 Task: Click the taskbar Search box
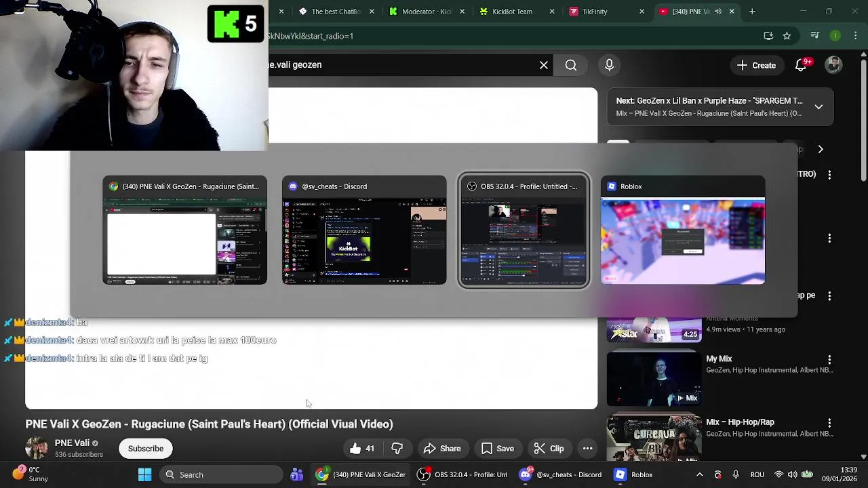click(x=222, y=474)
